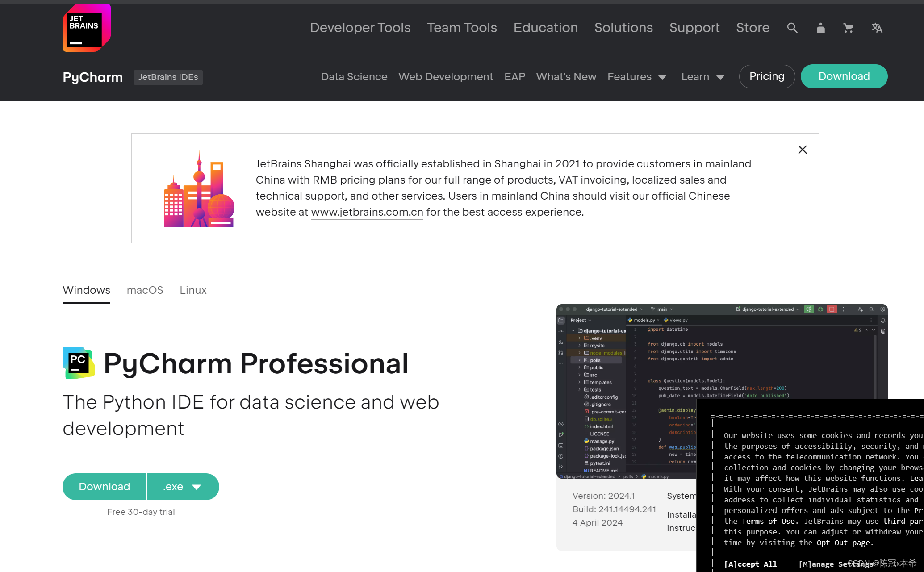Switch to the macOS tab
The image size is (924, 572).
point(145,290)
